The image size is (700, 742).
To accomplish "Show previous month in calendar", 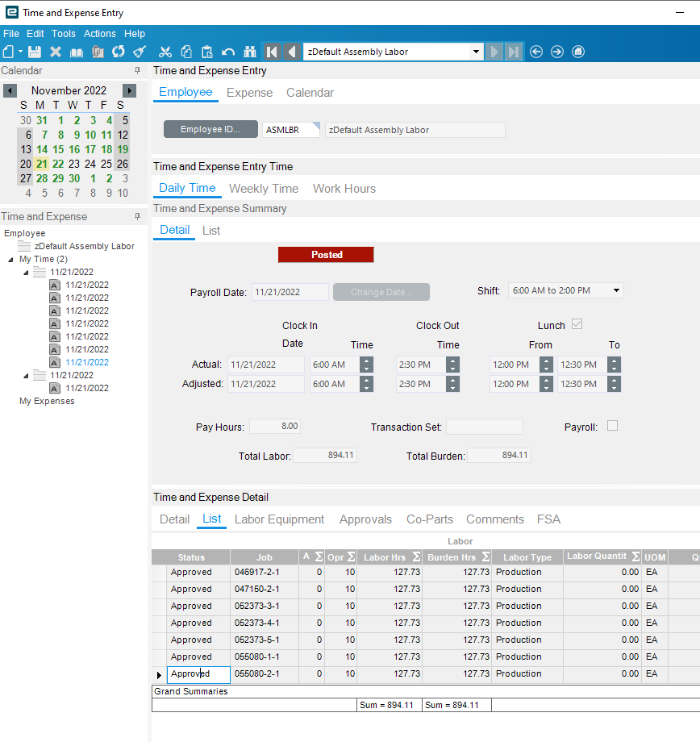I will click(x=10, y=90).
